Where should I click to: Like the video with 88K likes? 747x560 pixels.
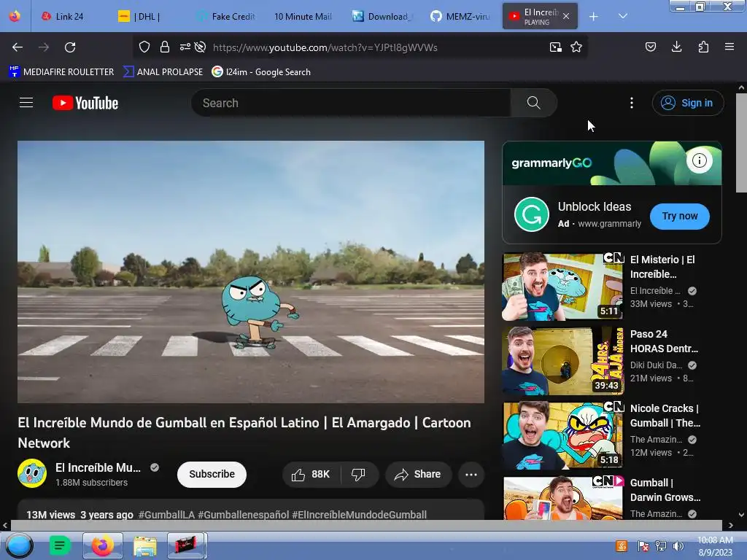click(311, 474)
